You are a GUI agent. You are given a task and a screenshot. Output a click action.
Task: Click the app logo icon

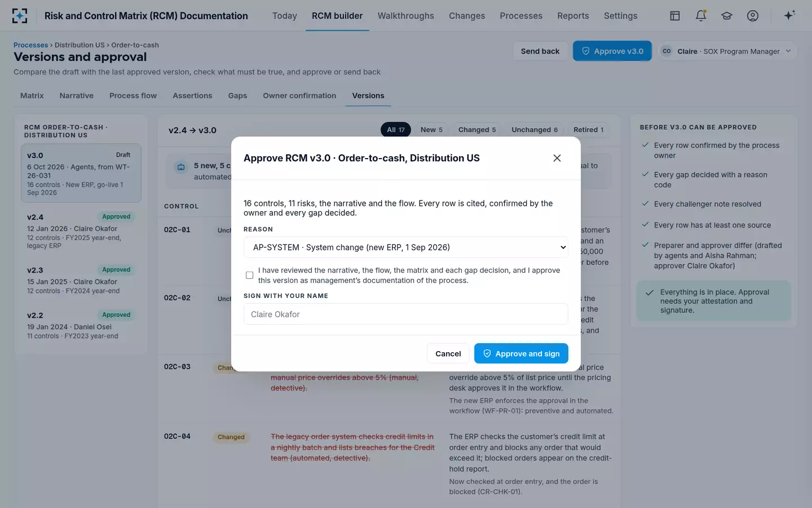pos(20,16)
